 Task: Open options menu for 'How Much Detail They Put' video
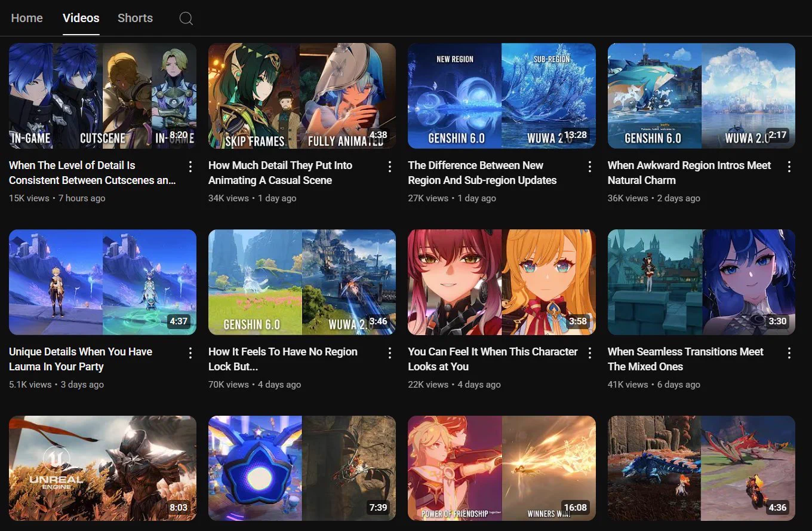390,166
